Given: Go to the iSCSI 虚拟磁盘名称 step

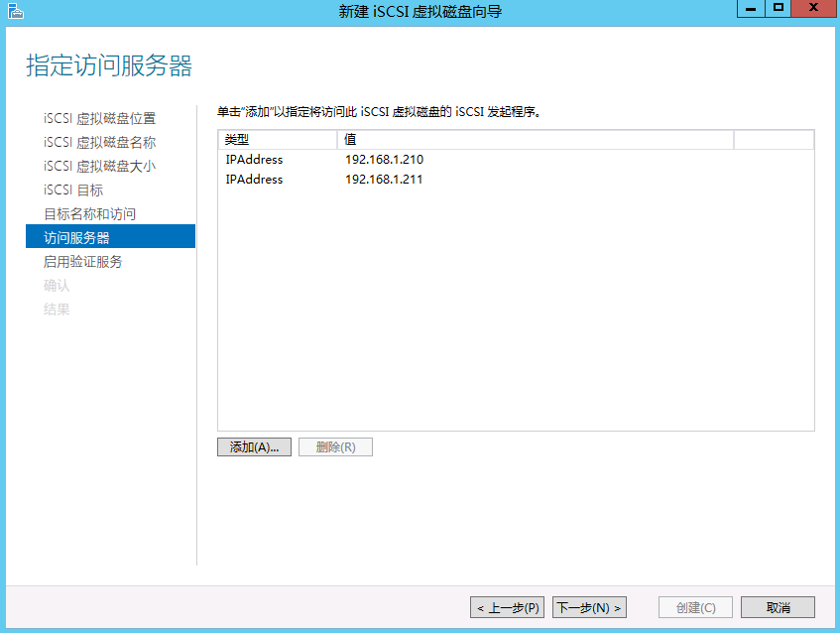Looking at the screenshot, I should (99, 143).
